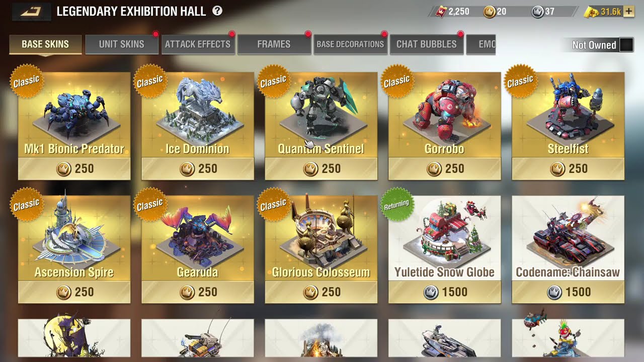644x362 pixels.
Task: Open the help question mark icon
Action: pos(217,11)
